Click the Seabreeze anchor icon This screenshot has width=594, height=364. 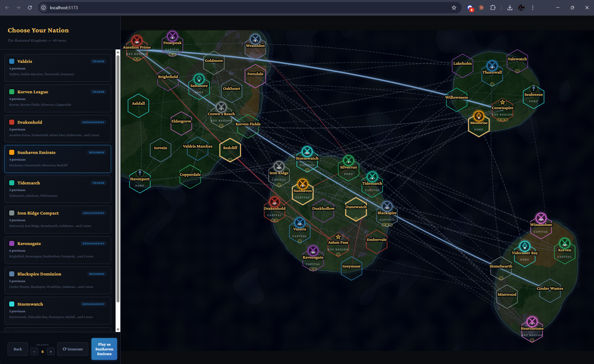point(534,89)
